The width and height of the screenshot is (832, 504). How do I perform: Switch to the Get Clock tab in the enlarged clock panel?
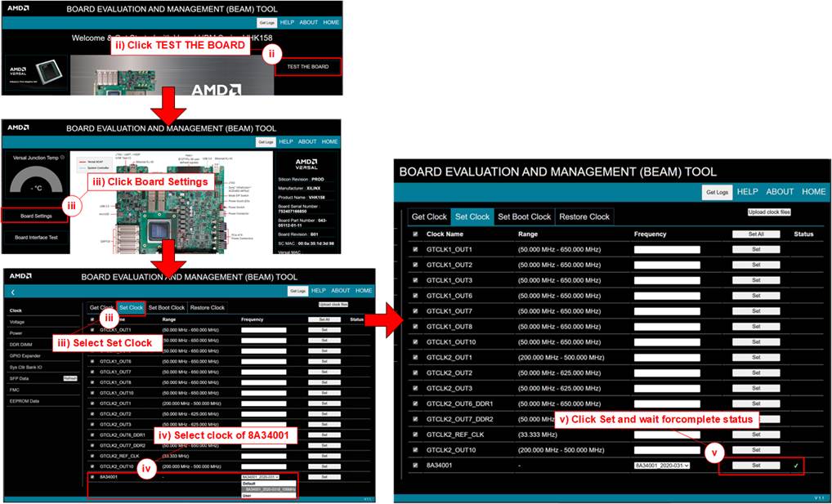tap(429, 216)
